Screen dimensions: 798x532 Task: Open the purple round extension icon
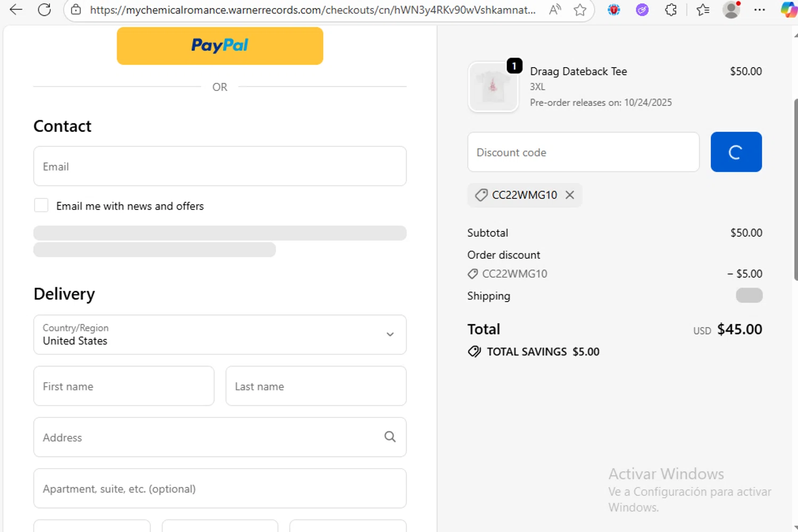tap(642, 10)
